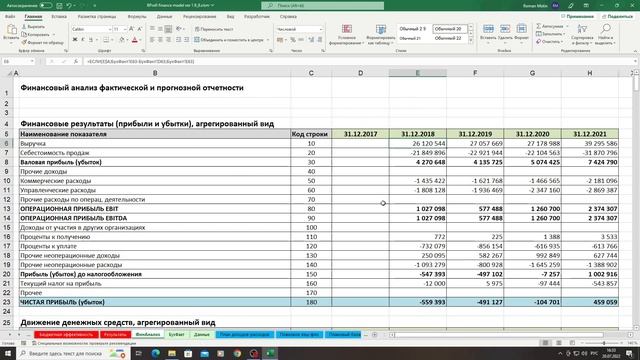The width and height of the screenshot is (640, 360).
Task: Decrease font size with smaller A icon
Action: click(x=140, y=29)
